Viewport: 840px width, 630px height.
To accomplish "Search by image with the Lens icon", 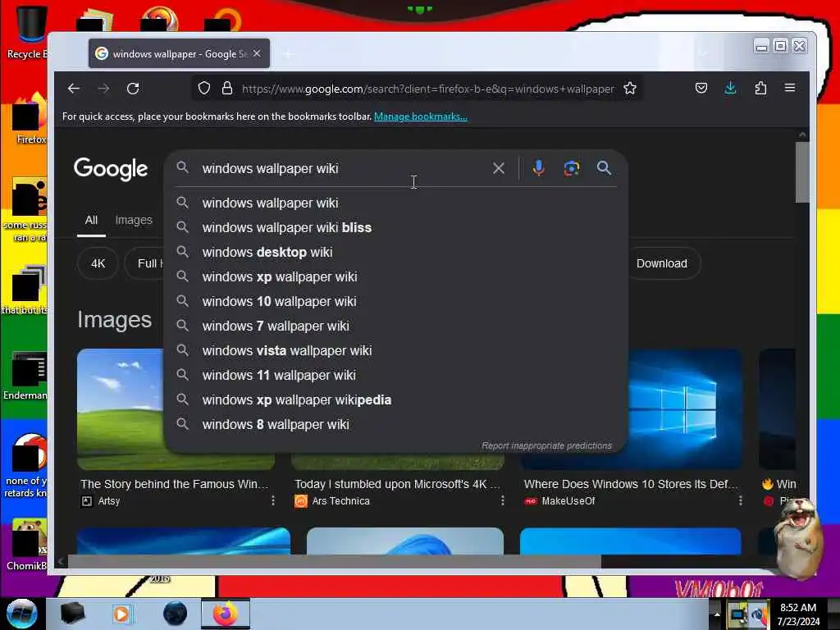I will pos(572,168).
